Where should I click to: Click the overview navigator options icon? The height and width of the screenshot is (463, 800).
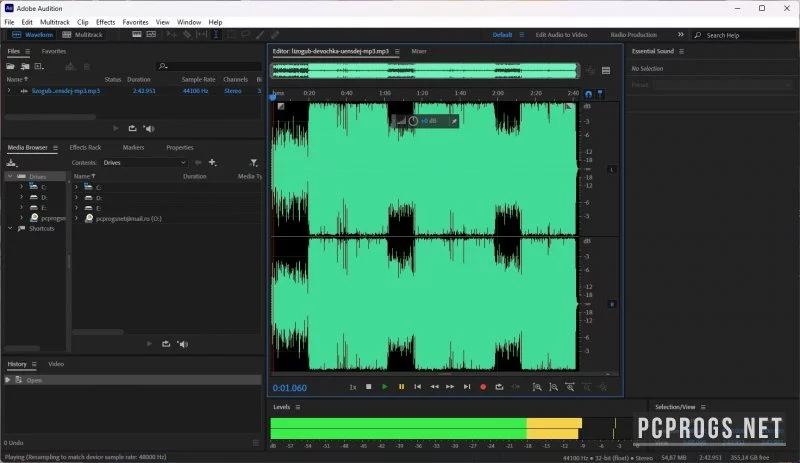tap(606, 70)
